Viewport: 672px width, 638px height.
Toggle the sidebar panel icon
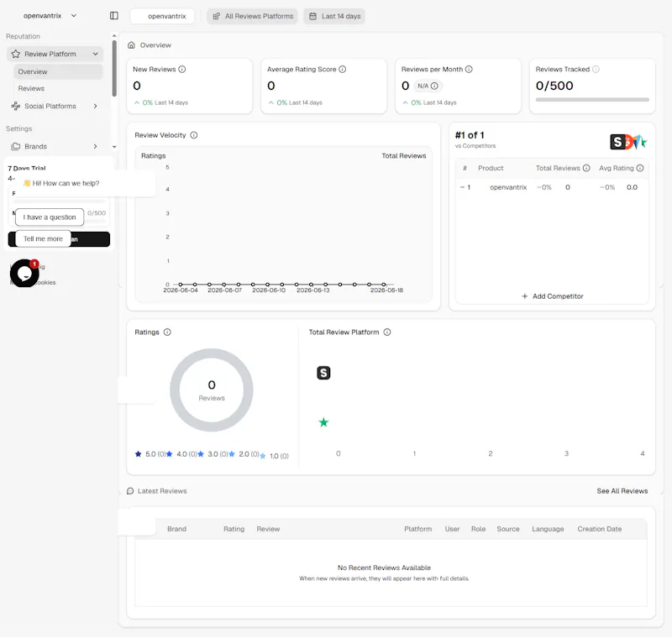click(114, 16)
